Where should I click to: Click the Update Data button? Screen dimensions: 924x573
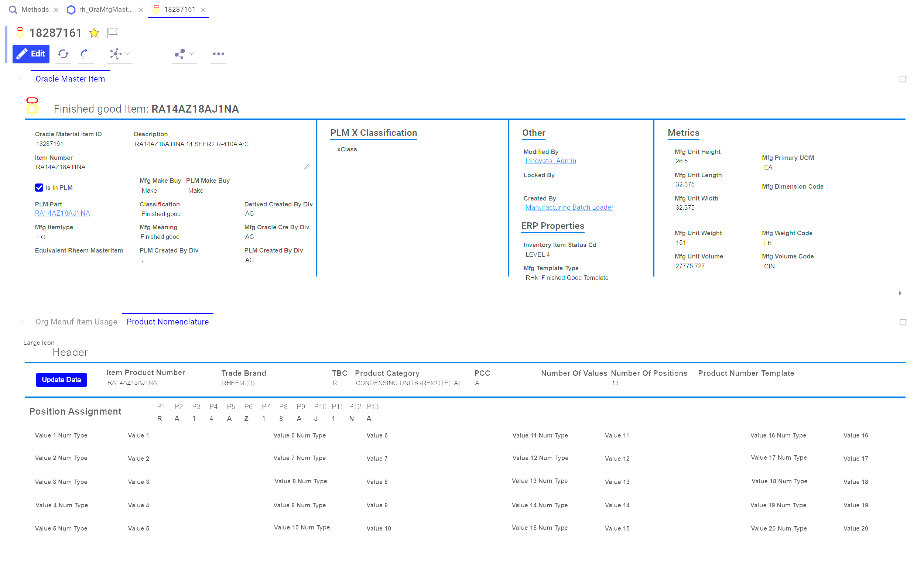tap(61, 380)
